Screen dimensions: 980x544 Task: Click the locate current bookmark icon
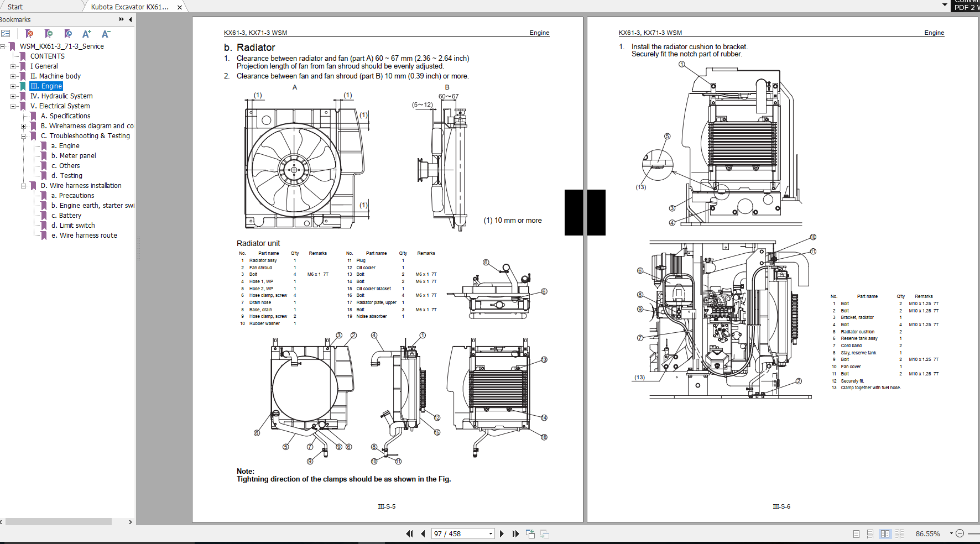tap(67, 33)
